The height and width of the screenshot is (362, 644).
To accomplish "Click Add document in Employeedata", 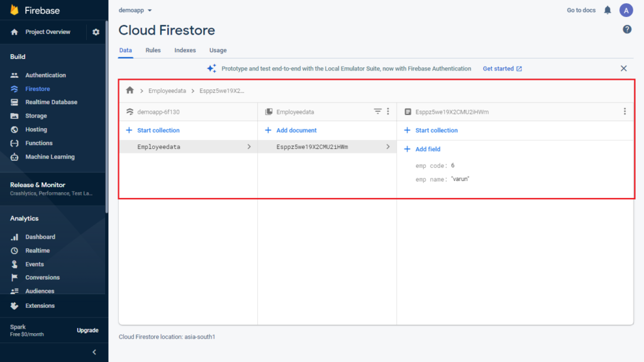I will [291, 130].
